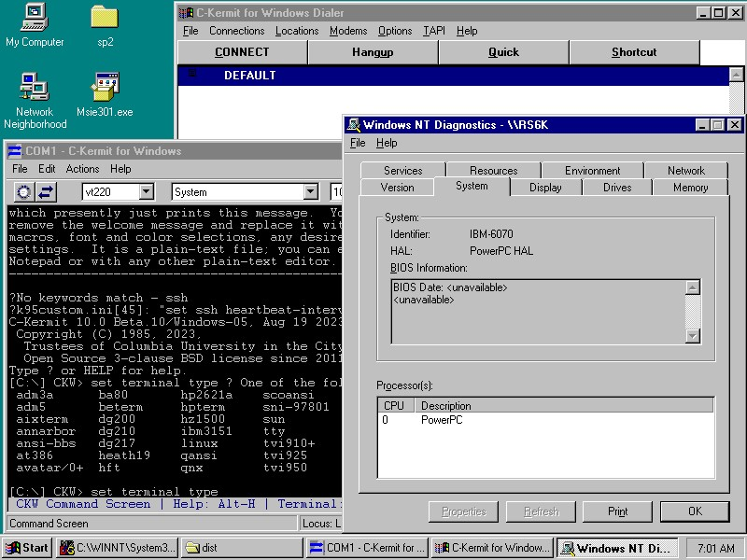Click the 7:01 AM taskbar clock

pyautogui.click(x=715, y=548)
